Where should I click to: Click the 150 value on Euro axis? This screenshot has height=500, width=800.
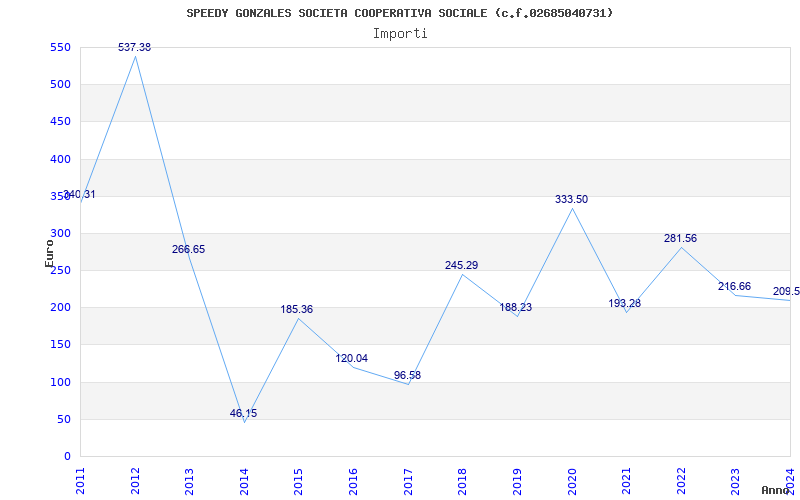(x=60, y=345)
